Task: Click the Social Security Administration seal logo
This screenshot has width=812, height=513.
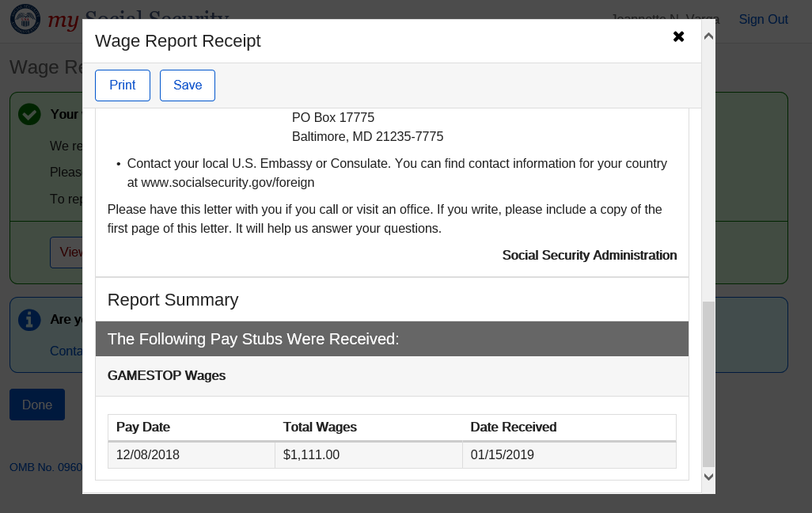Action: click(x=25, y=19)
